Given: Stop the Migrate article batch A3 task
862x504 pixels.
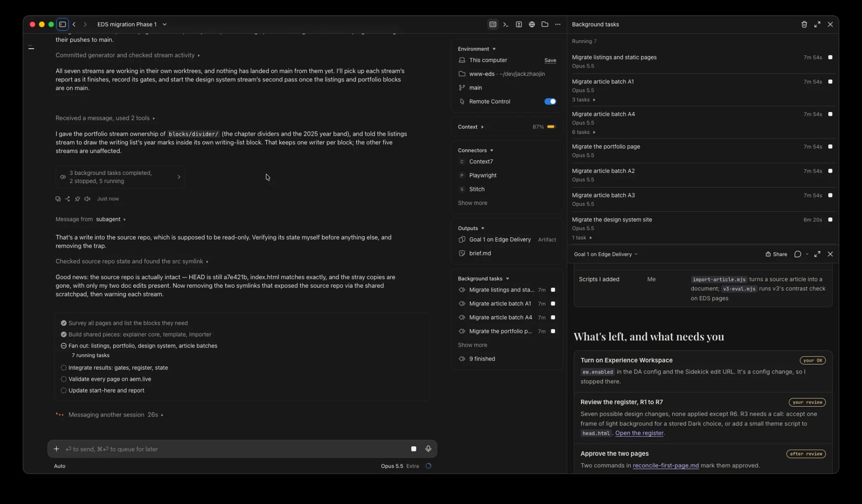Looking at the screenshot, I should pyautogui.click(x=830, y=195).
